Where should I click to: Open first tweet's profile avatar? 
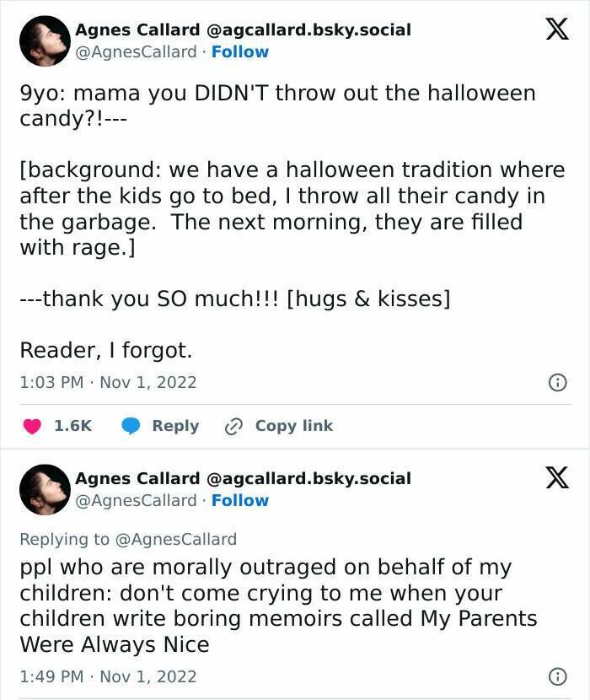click(x=44, y=40)
